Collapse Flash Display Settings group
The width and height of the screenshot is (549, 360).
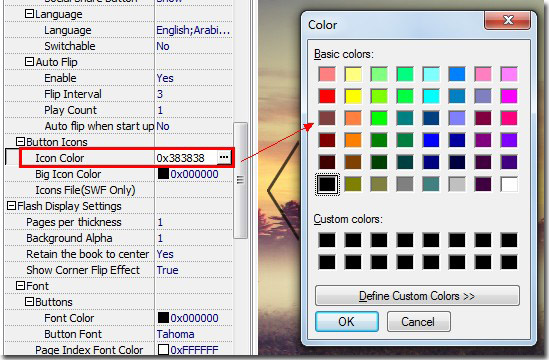coord(11,206)
